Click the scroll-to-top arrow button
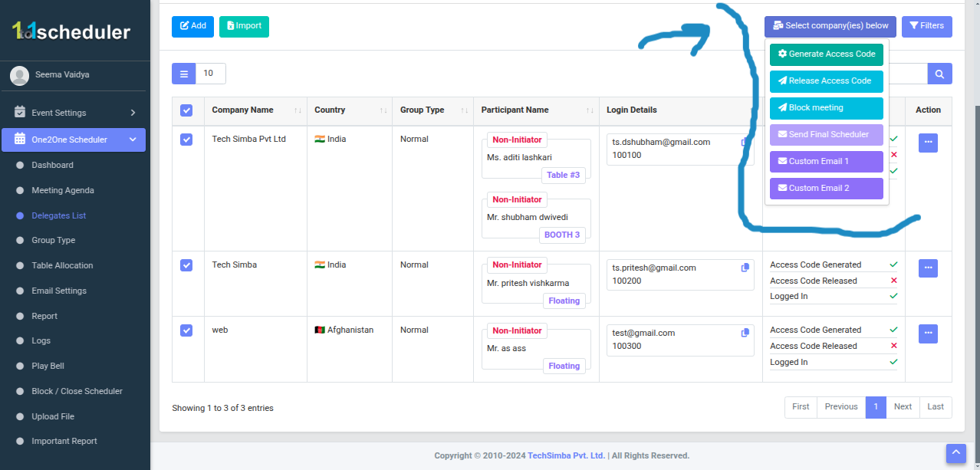Screen dimensions: 980x470 click(955, 454)
